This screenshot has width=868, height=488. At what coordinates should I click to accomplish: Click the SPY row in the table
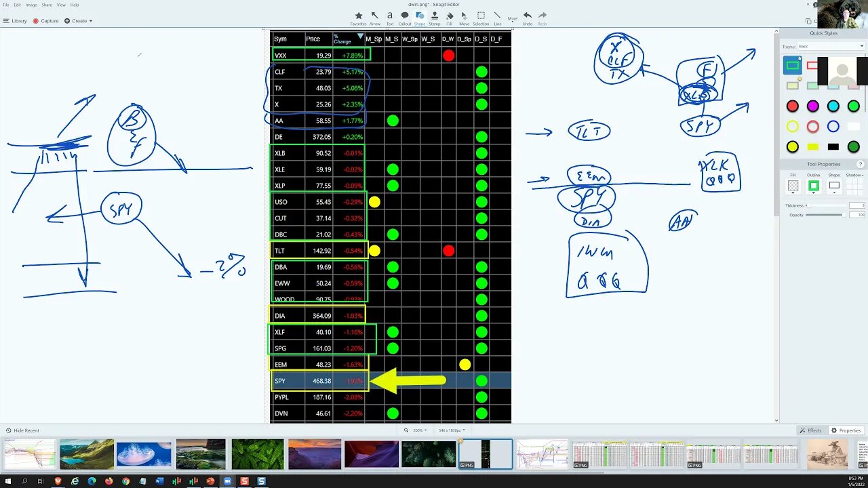coord(391,381)
